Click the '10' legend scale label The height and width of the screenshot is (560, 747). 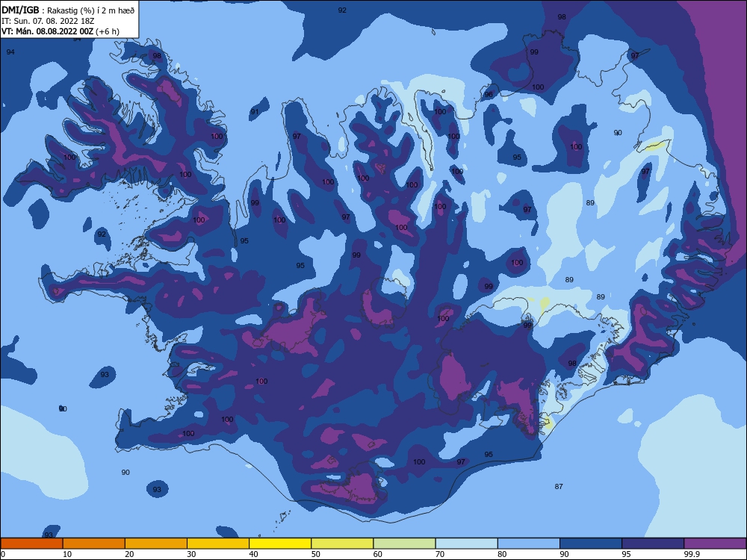(67, 554)
